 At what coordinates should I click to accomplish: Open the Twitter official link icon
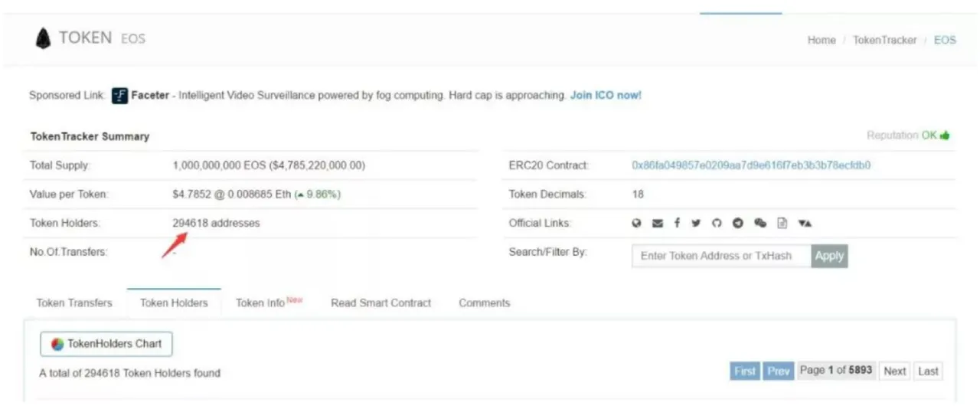pos(696,223)
